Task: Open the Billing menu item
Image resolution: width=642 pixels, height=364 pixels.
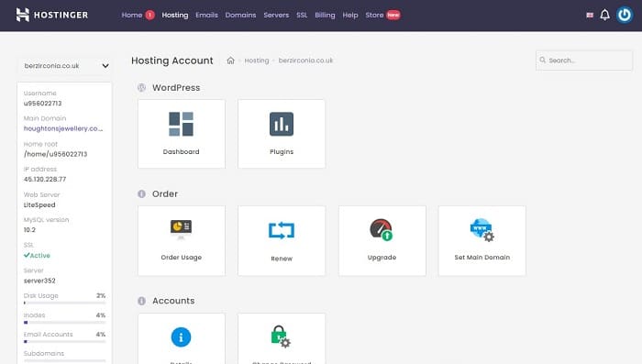Action: [x=325, y=16]
